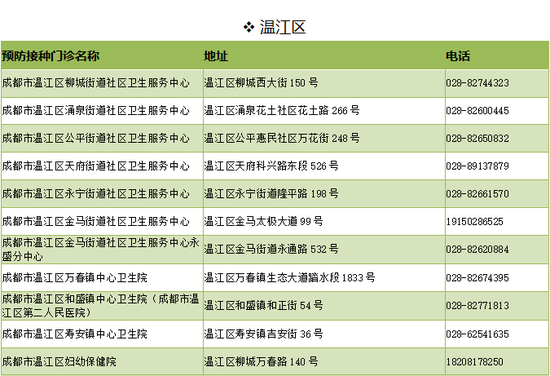Click address 温江区和盛镇和正街54号
Viewport: 550px width, 376px height.
coord(264,306)
